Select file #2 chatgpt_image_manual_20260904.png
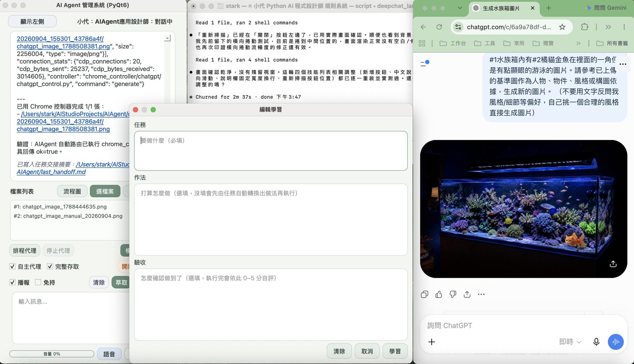The height and width of the screenshot is (364, 634). 68,216
